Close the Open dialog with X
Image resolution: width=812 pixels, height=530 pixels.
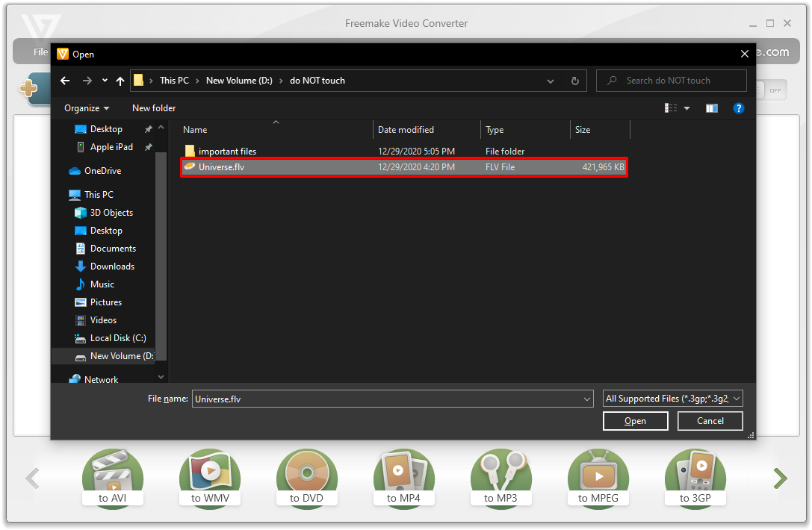(745, 54)
